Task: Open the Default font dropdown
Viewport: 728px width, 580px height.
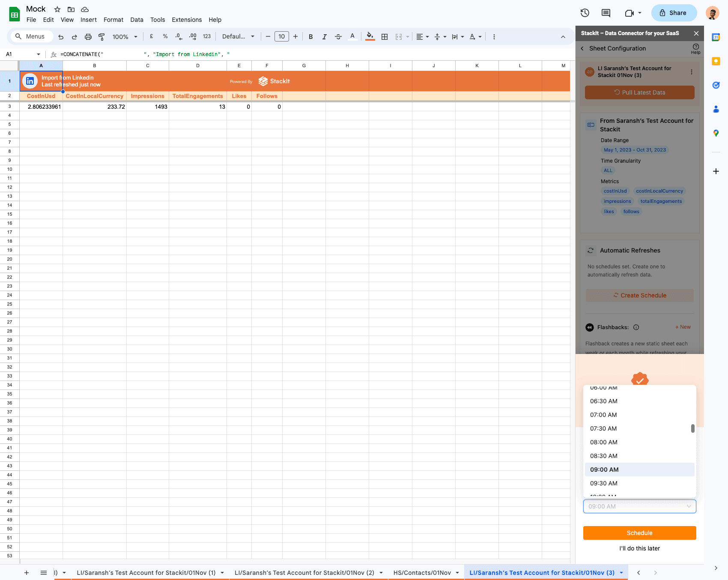Action: tap(239, 37)
